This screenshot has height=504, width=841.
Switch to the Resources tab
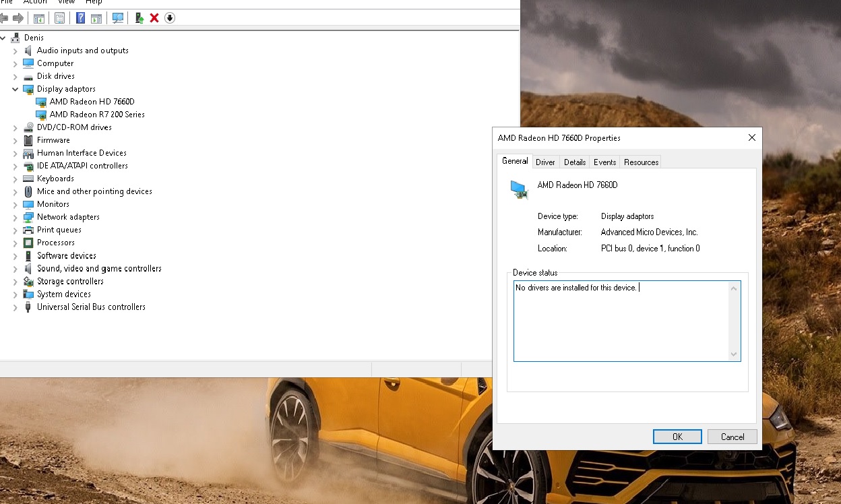pyautogui.click(x=641, y=162)
